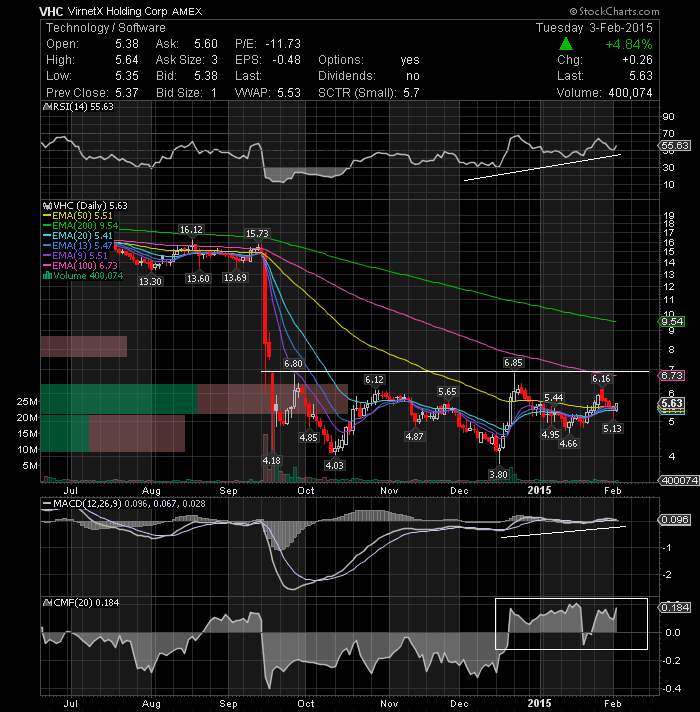The image size is (700, 712).
Task: Click the 6.16 price label
Action: point(601,379)
